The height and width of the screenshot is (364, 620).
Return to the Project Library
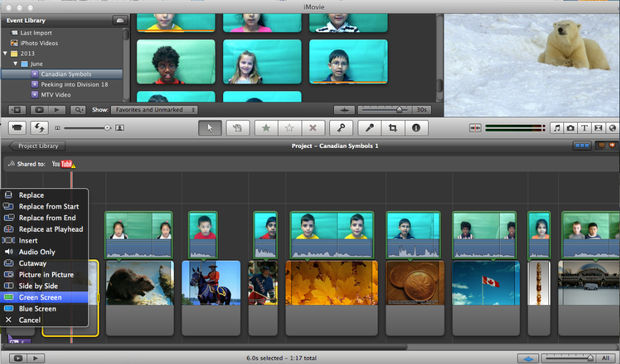point(36,146)
